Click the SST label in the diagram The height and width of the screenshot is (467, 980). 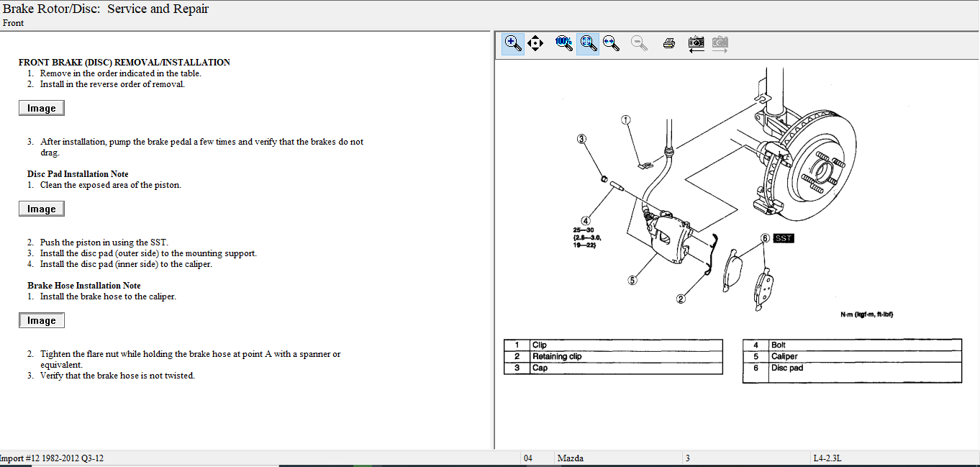pos(783,238)
